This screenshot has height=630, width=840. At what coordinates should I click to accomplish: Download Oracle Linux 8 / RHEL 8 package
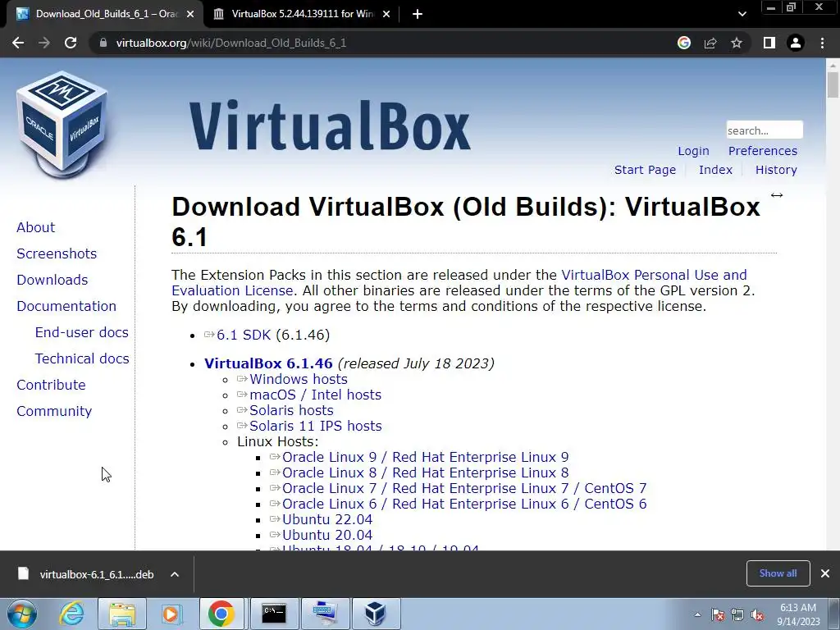425,472
